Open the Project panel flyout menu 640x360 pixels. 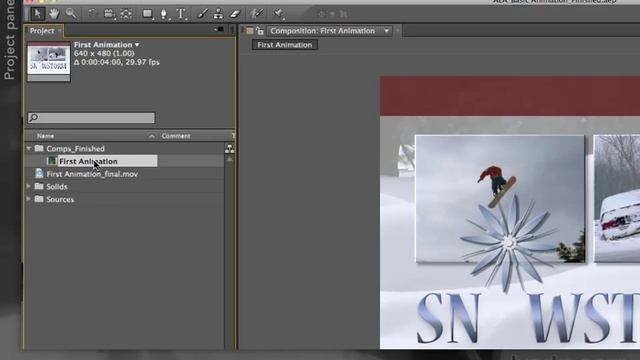(x=219, y=29)
